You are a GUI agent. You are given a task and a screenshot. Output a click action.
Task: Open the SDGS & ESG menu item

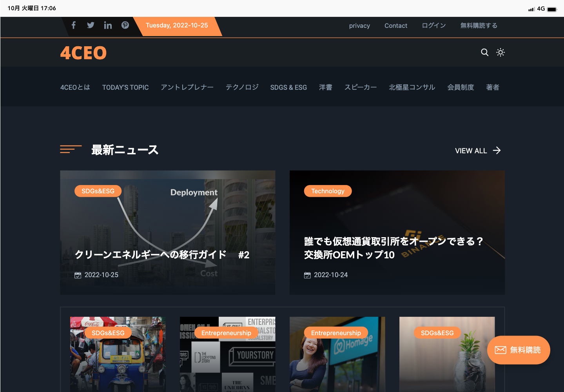288,87
